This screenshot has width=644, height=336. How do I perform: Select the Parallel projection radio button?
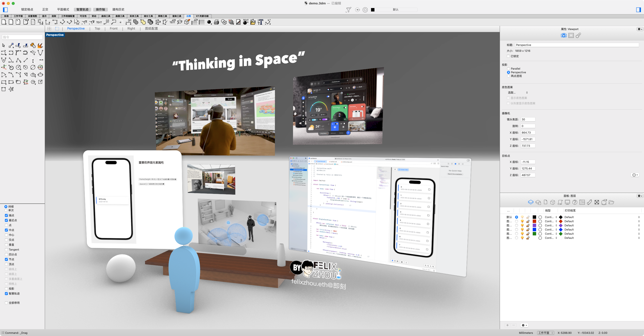coord(508,69)
